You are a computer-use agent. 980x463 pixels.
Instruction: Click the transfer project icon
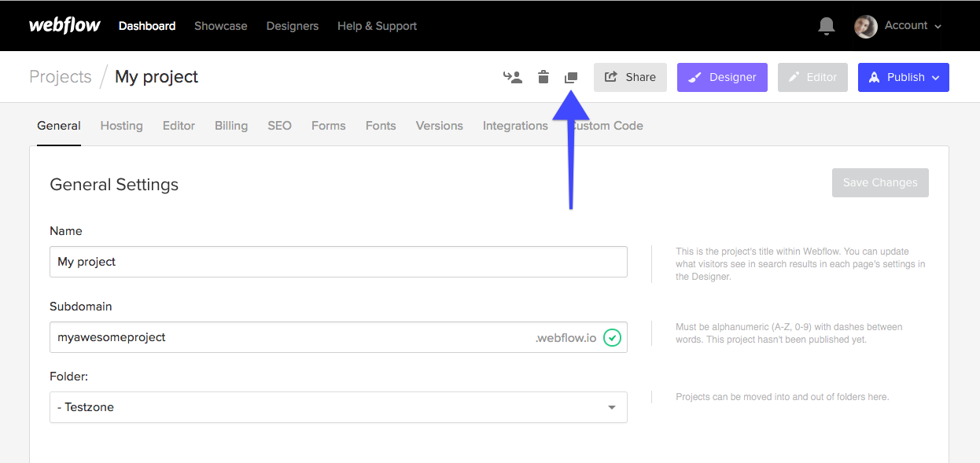[513, 77]
